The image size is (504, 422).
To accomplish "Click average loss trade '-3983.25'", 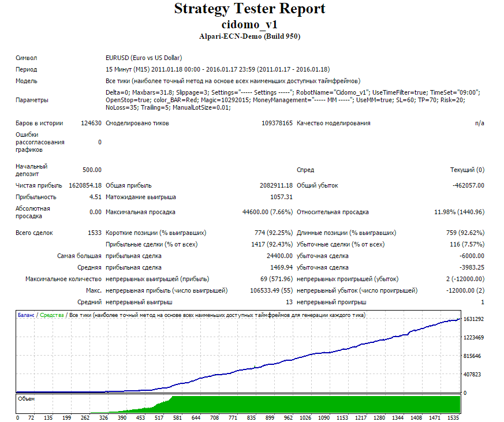I will click(x=472, y=267).
